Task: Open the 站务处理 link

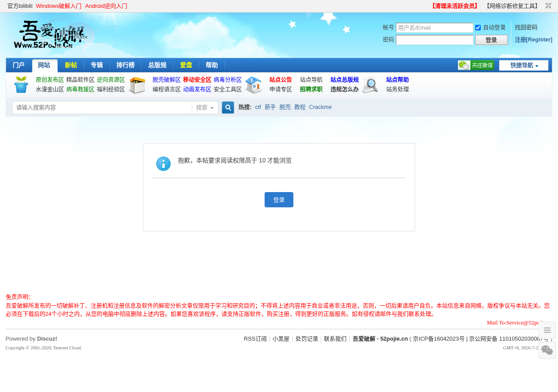Action: 398,89
